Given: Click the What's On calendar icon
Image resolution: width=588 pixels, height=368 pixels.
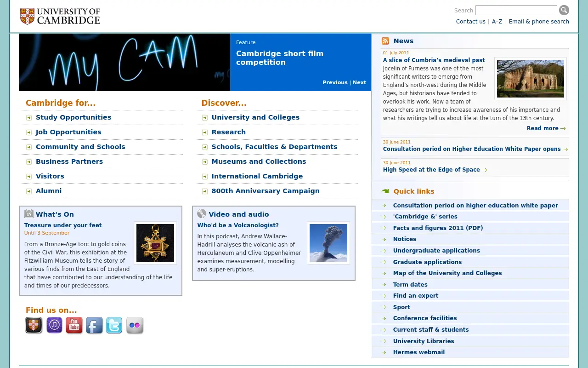Looking at the screenshot, I should (29, 213).
